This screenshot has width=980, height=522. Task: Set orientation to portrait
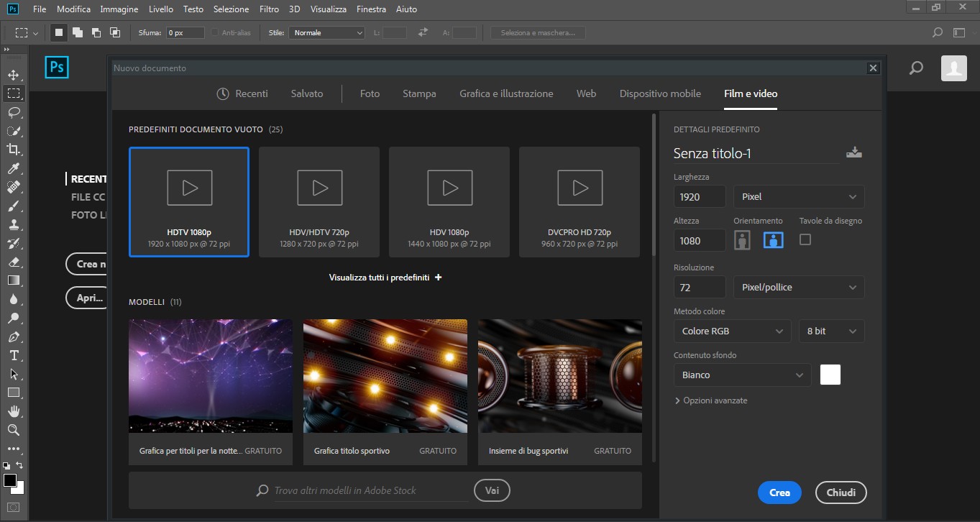pyautogui.click(x=742, y=240)
